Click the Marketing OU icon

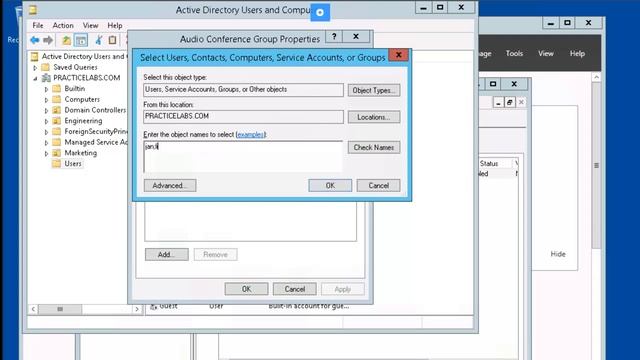coord(57,153)
